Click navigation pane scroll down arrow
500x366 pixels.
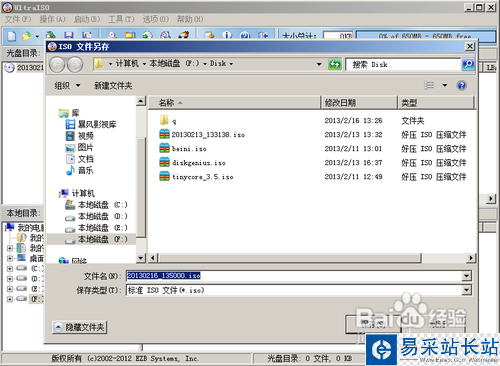(x=141, y=258)
